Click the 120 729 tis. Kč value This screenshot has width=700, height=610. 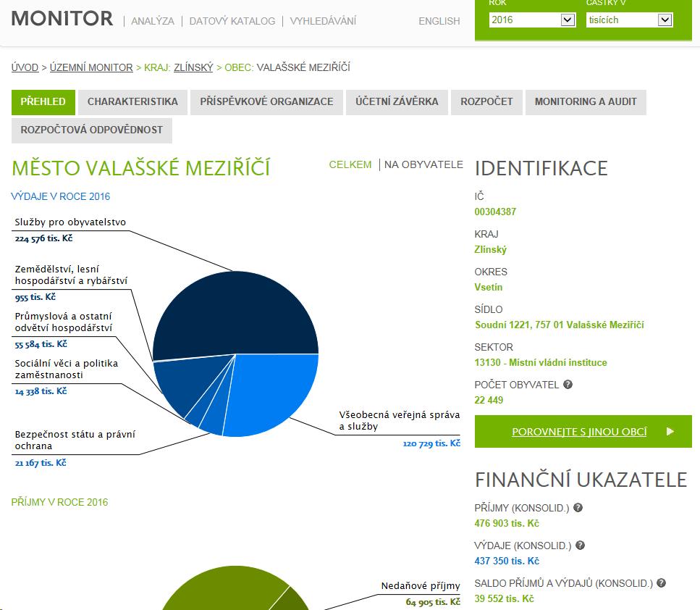tap(431, 443)
